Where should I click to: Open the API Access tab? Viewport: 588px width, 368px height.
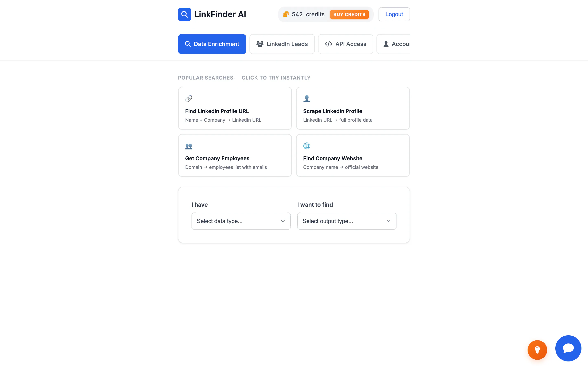345,44
